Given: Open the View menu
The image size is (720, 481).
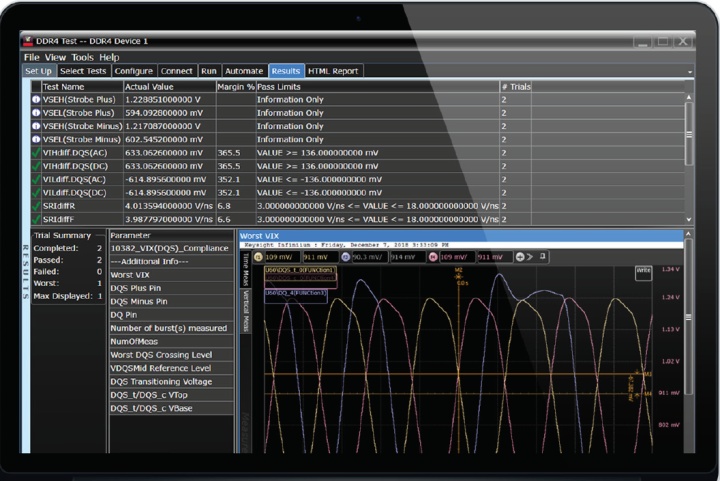Looking at the screenshot, I should click(55, 57).
